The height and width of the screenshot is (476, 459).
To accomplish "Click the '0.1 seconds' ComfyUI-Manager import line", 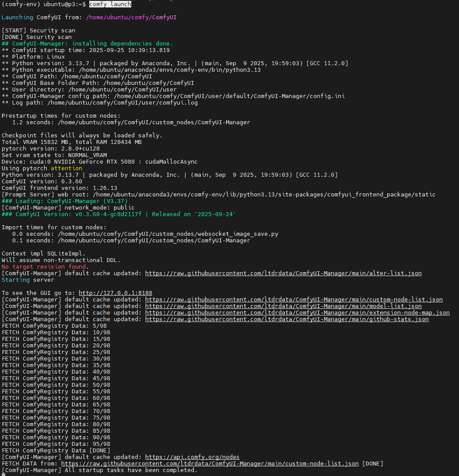I will coord(131,241).
